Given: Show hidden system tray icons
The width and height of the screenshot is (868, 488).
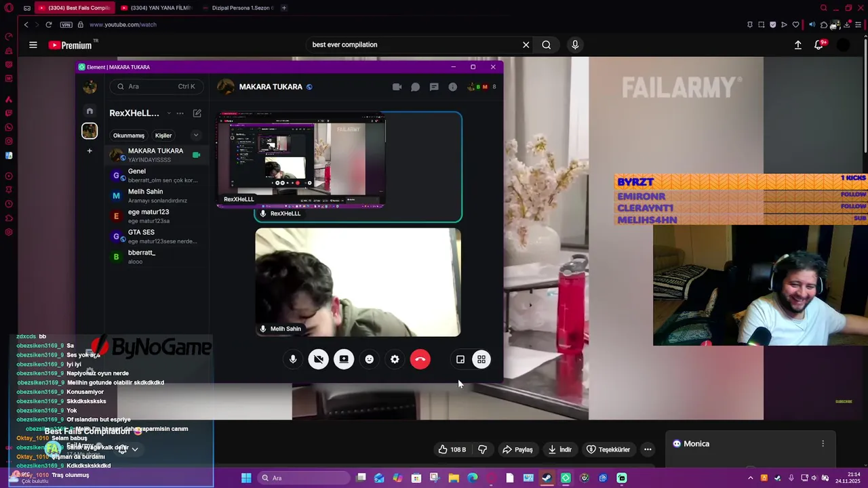Looking at the screenshot, I should [751, 478].
